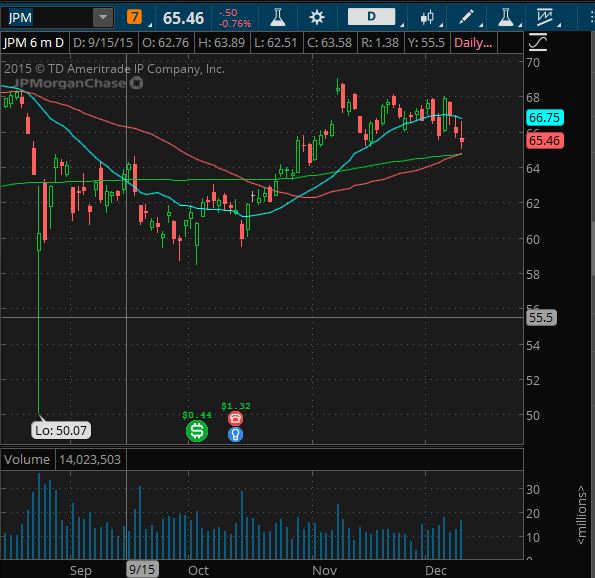This screenshot has width=595, height=578.
Task: Click the 14,023,503 volume value
Action: click(x=90, y=459)
